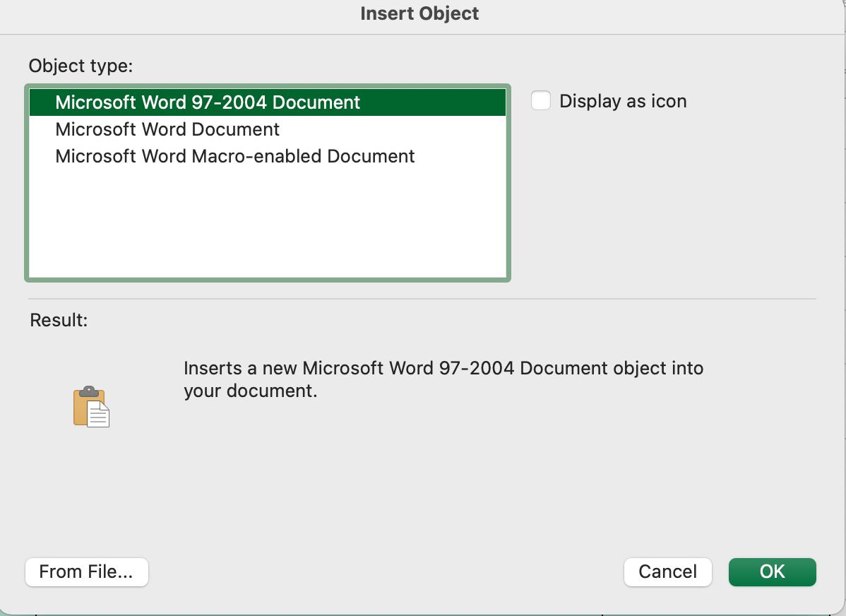The height and width of the screenshot is (616, 846).
Task: Confirm with the green OK button
Action: pyautogui.click(x=772, y=571)
